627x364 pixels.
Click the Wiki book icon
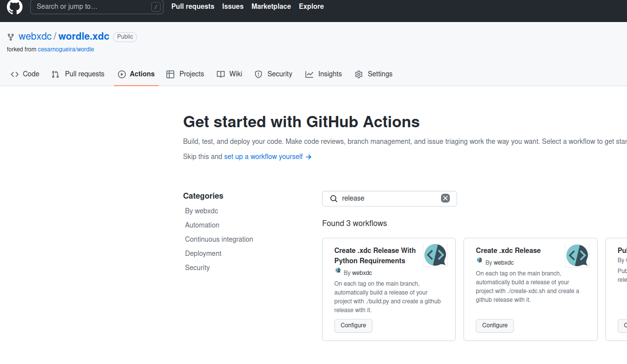click(x=221, y=74)
